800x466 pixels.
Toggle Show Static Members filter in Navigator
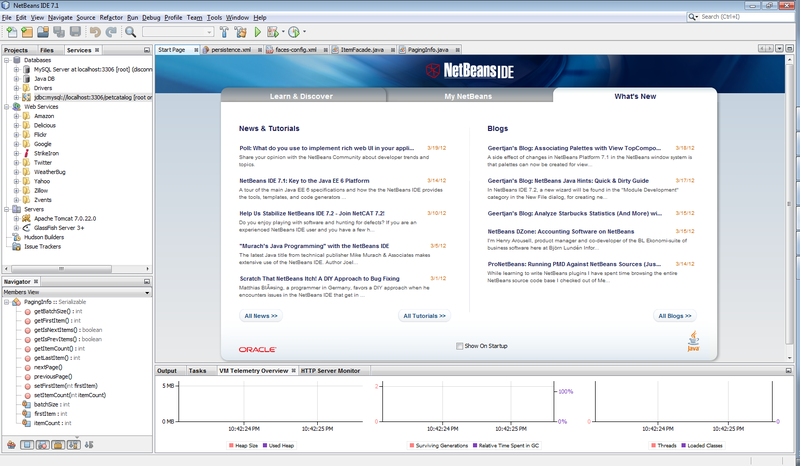click(43, 445)
